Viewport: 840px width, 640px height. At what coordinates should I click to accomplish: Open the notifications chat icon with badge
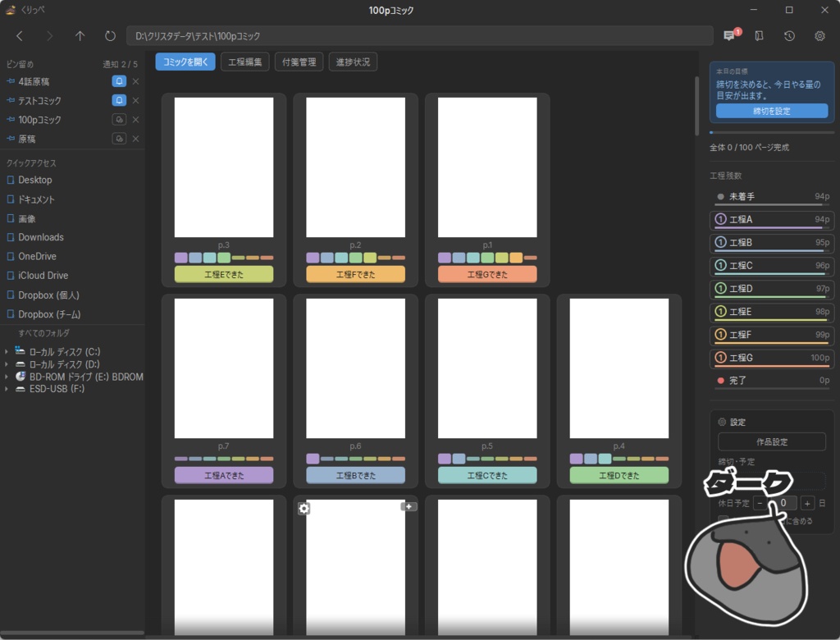click(x=729, y=35)
